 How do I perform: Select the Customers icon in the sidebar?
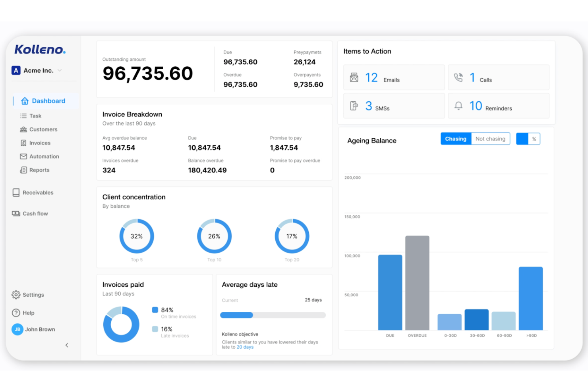coord(23,129)
